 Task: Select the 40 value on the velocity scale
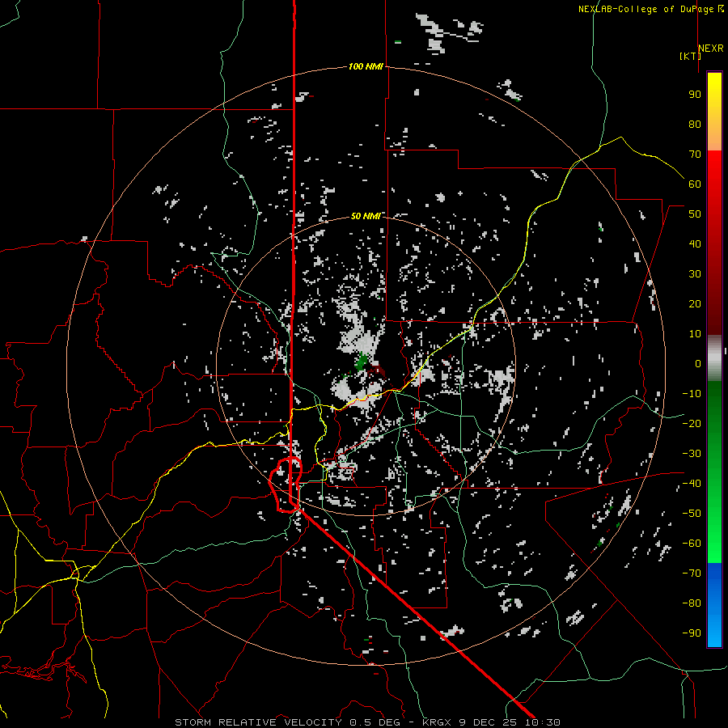[695, 244]
